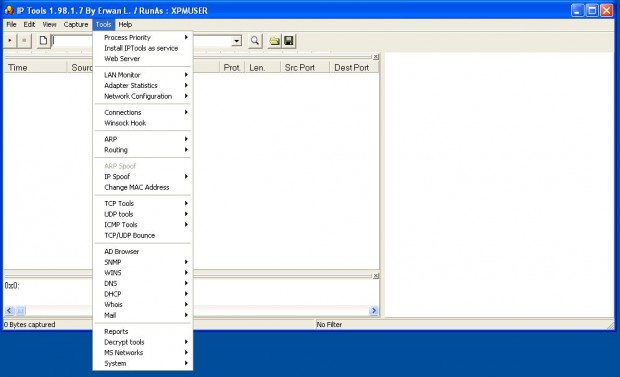Open the View menu
Image resolution: width=620 pixels, height=377 pixels.
click(49, 25)
